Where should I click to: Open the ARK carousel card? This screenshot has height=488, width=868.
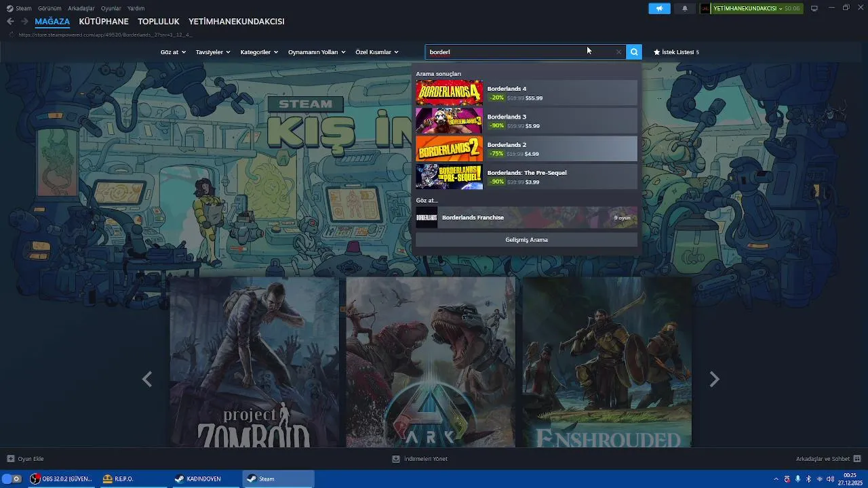coord(431,362)
